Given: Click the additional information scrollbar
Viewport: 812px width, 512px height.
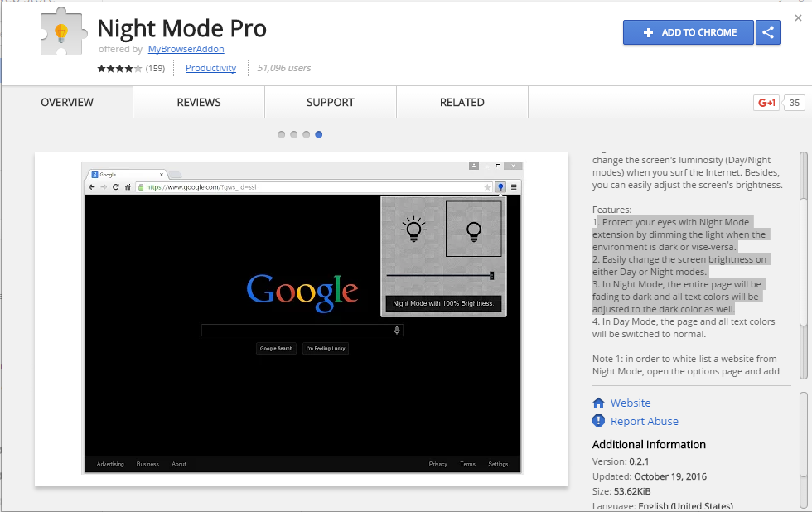Looking at the screenshot, I should [803, 449].
